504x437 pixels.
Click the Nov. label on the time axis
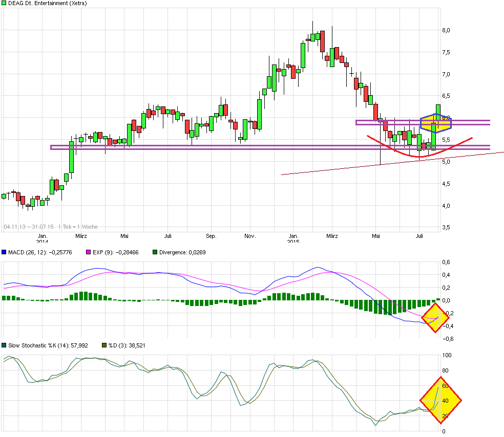(249, 236)
